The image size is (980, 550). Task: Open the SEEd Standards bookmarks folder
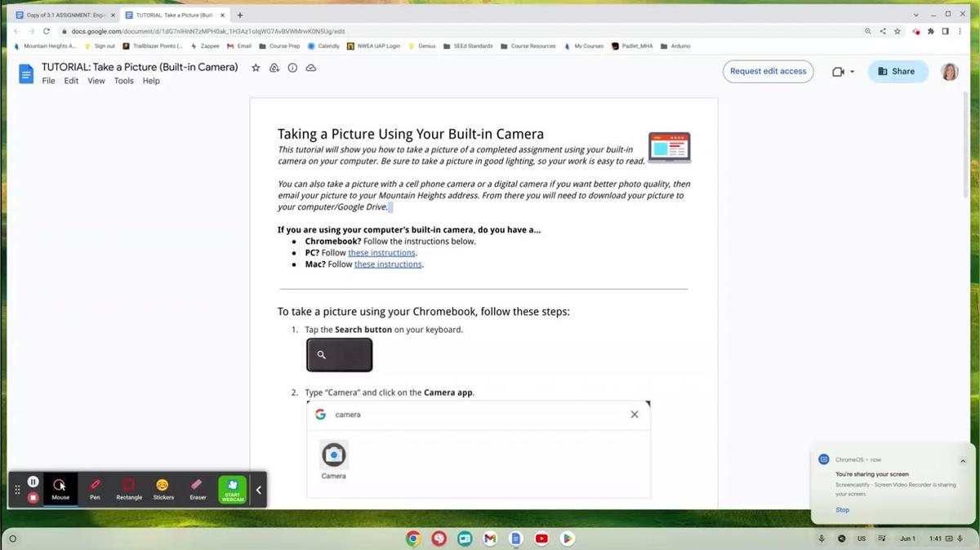(x=468, y=46)
